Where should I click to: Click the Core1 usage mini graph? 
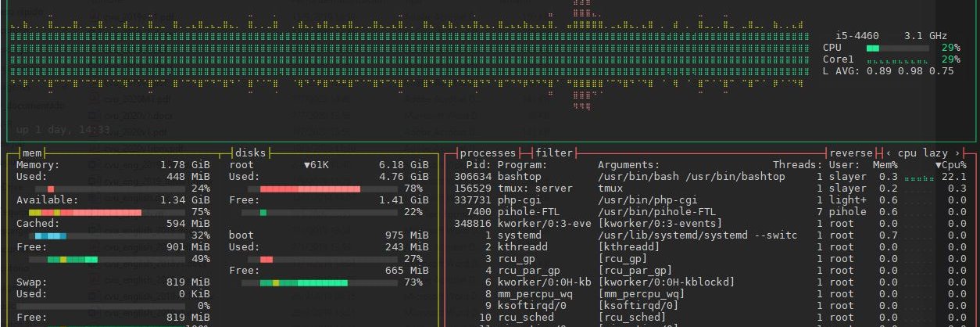[897, 59]
